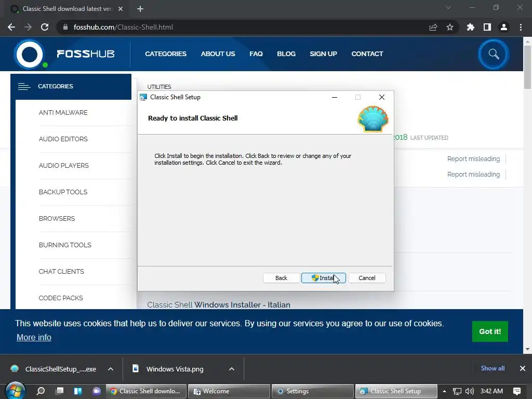The image size is (532, 399).
Task: Select the CHAT CLIENTS category
Action: 61,271
